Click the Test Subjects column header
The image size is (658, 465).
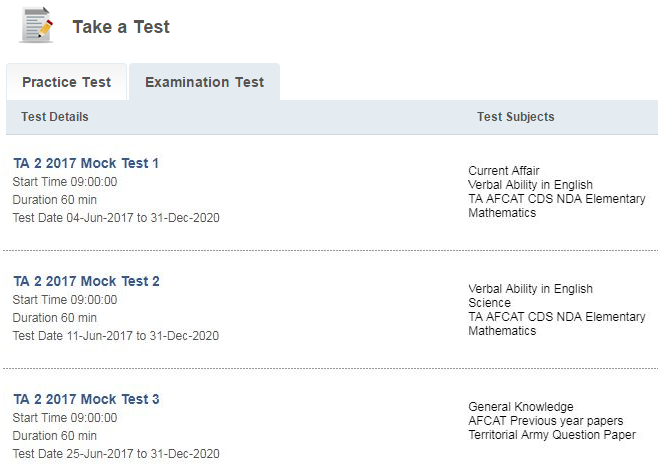[515, 117]
